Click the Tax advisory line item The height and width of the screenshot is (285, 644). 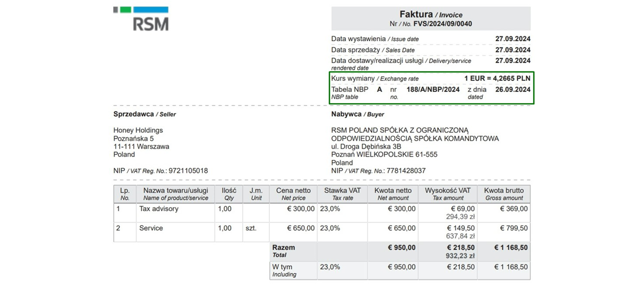pos(158,209)
